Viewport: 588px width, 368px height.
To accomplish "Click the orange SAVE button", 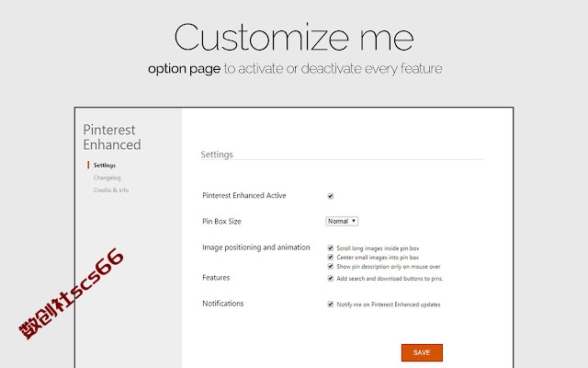I will coord(422,352).
